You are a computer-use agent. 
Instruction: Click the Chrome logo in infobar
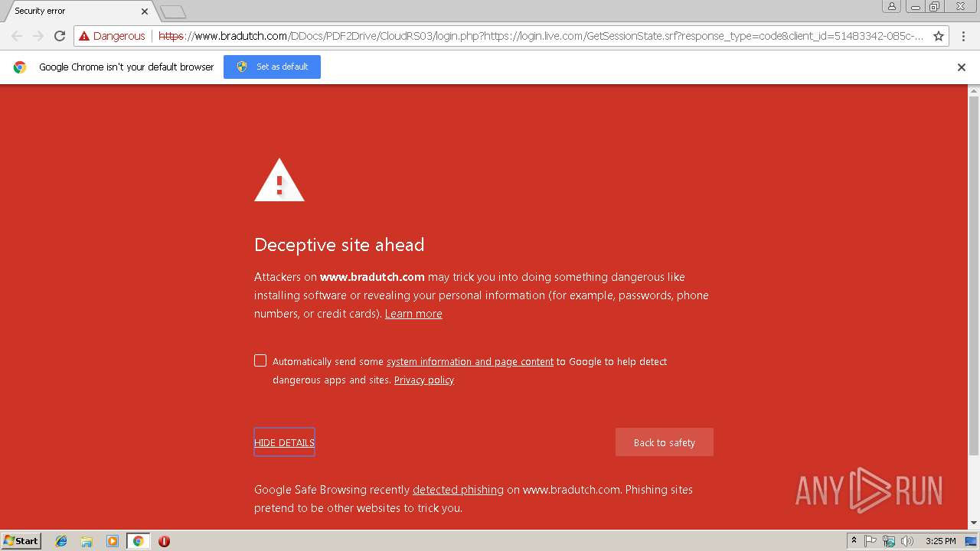pyautogui.click(x=20, y=67)
